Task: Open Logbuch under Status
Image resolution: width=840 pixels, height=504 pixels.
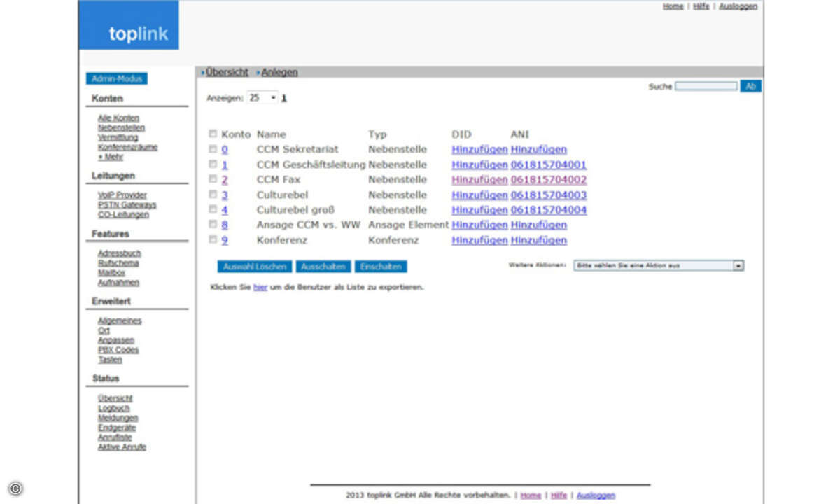Action: 114,408
